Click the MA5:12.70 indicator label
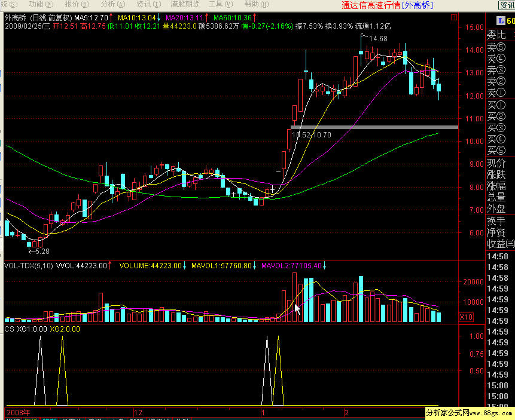515x420 pixels. click(x=91, y=18)
